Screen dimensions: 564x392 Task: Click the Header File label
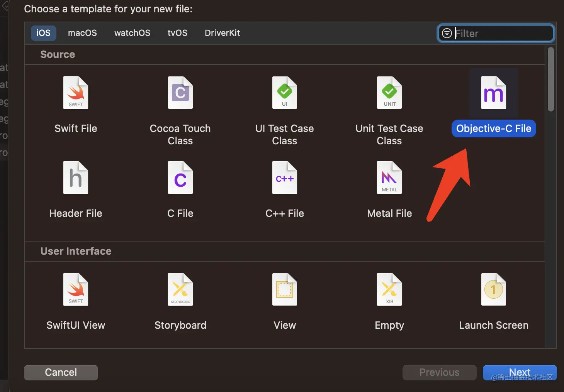[x=76, y=213]
